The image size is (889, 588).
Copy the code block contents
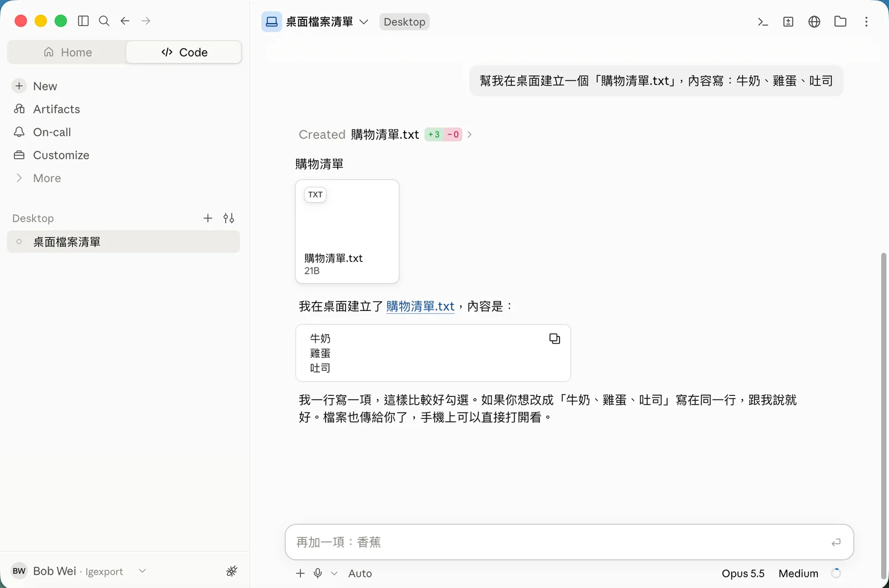pyautogui.click(x=555, y=339)
